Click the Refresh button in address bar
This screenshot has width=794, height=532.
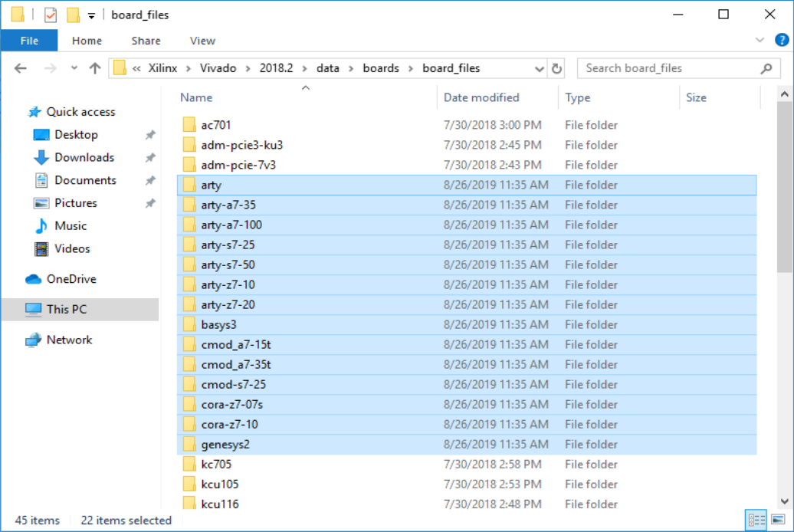click(x=556, y=68)
